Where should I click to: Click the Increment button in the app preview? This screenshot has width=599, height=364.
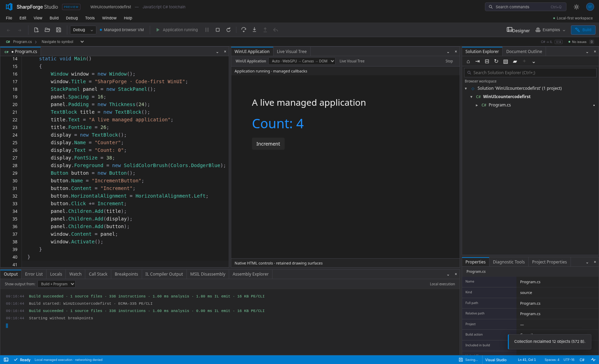268,144
